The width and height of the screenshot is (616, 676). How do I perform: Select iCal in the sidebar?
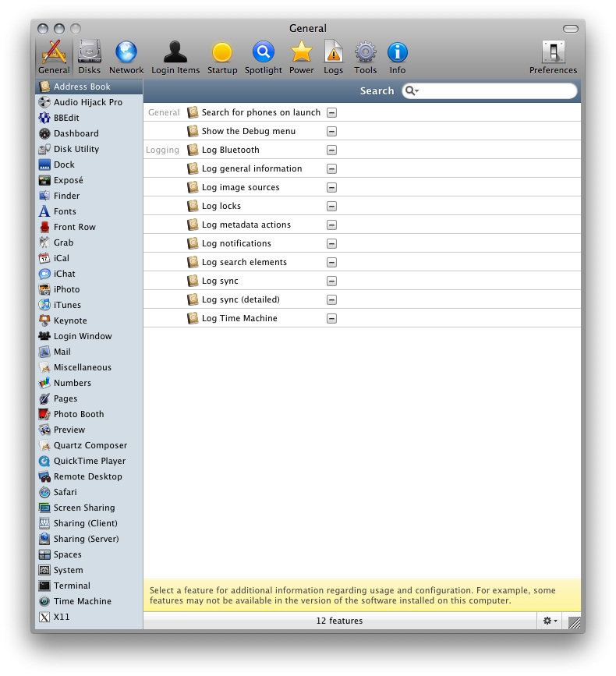pyautogui.click(x=89, y=258)
